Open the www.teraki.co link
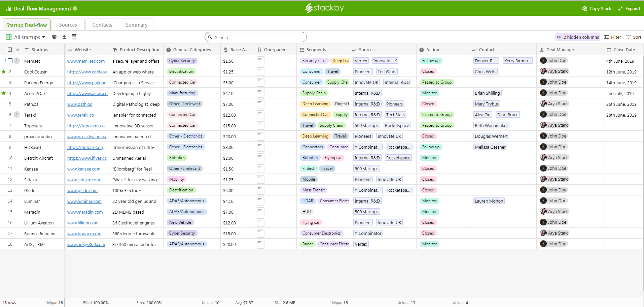This screenshot has height=307, width=644. coord(80,115)
